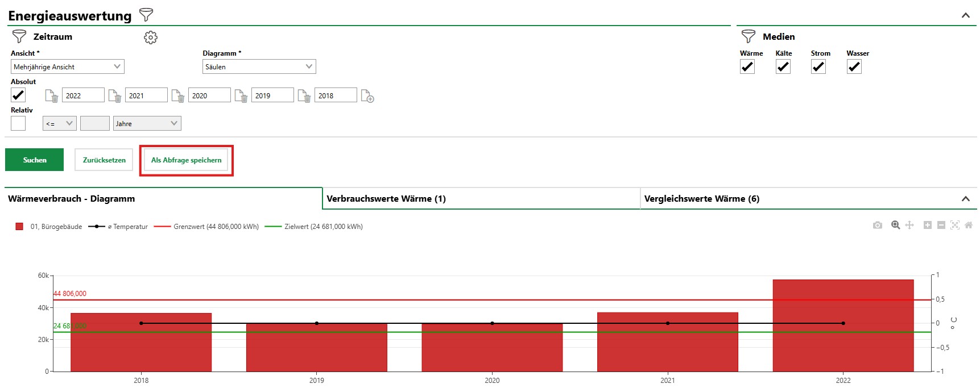Uncheck the Wärme media checkbox
Image resolution: width=980 pixels, height=392 pixels.
pos(747,66)
